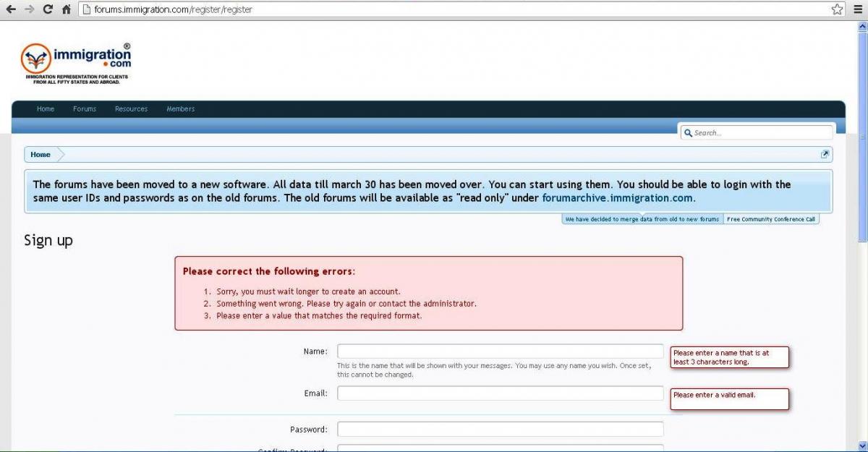Click the address bar URL

click(x=173, y=9)
